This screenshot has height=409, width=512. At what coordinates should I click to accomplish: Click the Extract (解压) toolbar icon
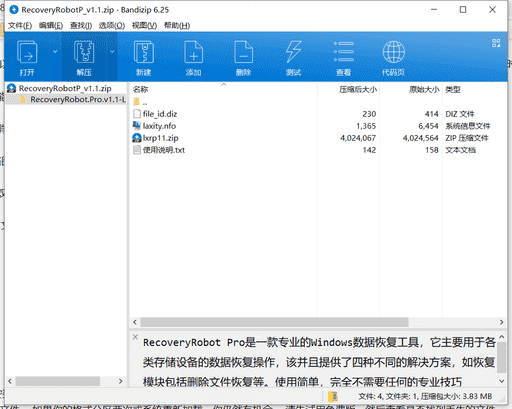pyautogui.click(x=84, y=52)
